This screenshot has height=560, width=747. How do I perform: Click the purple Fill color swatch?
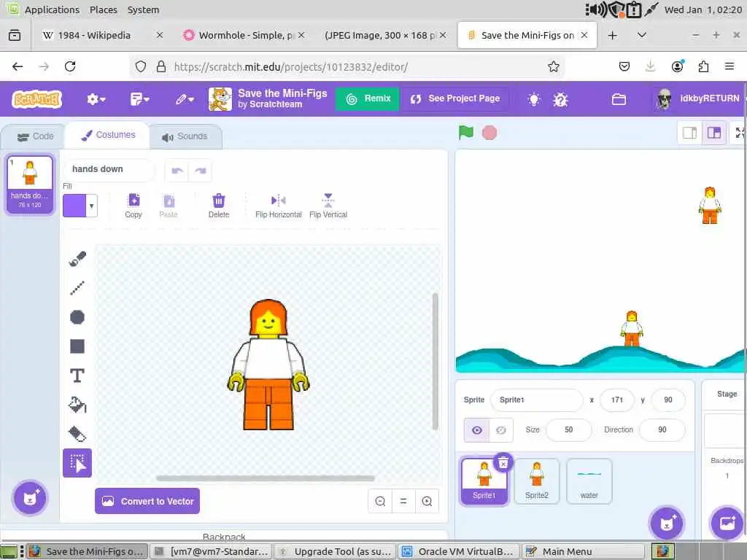74,206
